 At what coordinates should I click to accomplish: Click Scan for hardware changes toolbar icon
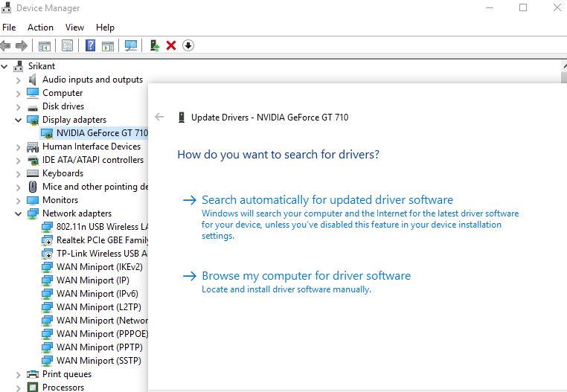[131, 45]
